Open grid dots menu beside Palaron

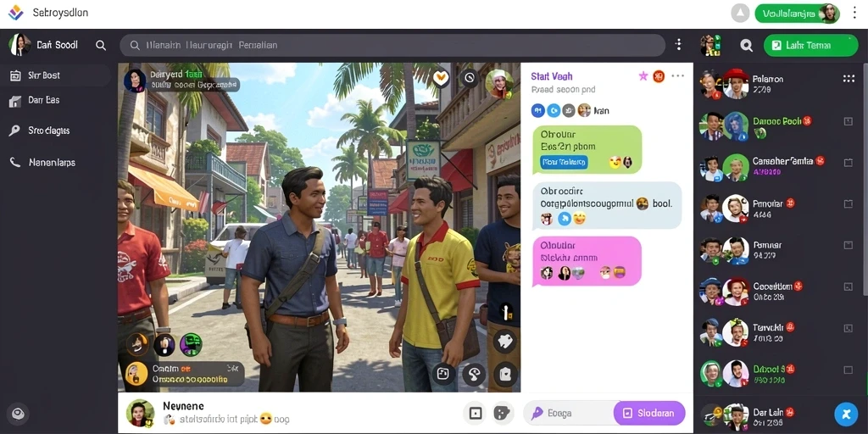849,79
